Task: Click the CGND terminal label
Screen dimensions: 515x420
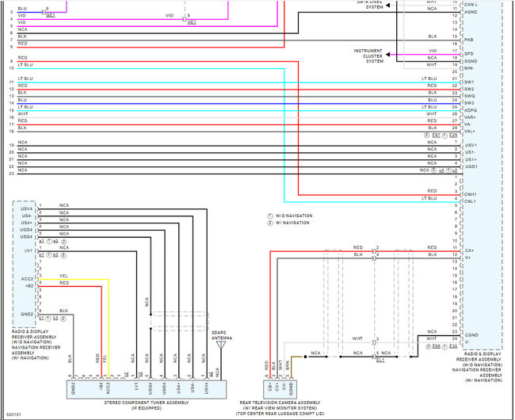Action: click(471, 335)
